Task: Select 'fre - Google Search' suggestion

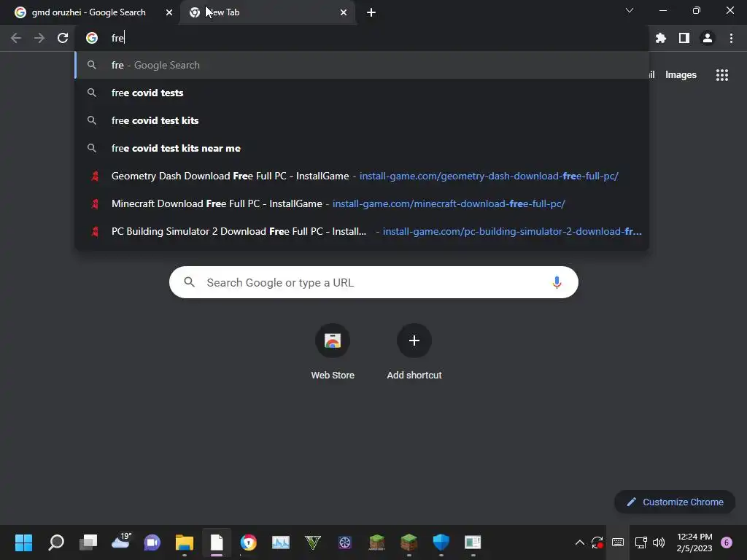Action: click(x=362, y=65)
